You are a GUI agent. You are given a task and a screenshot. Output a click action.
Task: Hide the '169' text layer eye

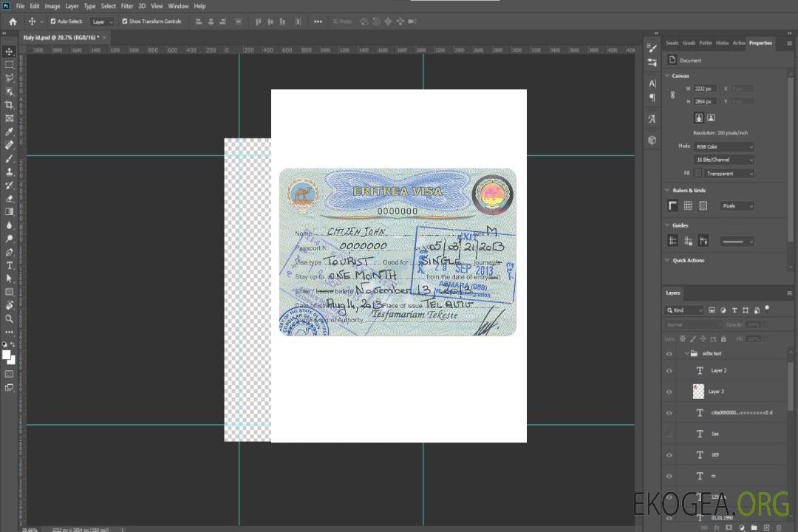click(x=669, y=455)
